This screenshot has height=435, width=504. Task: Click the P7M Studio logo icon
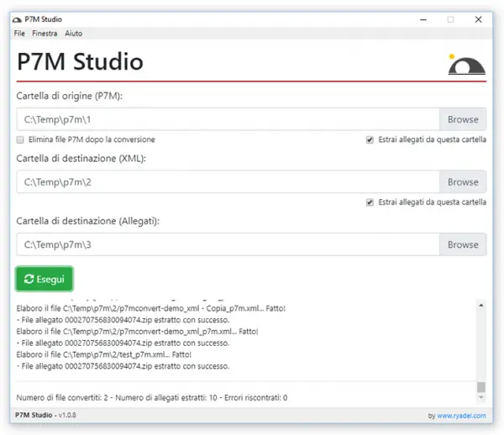[467, 65]
